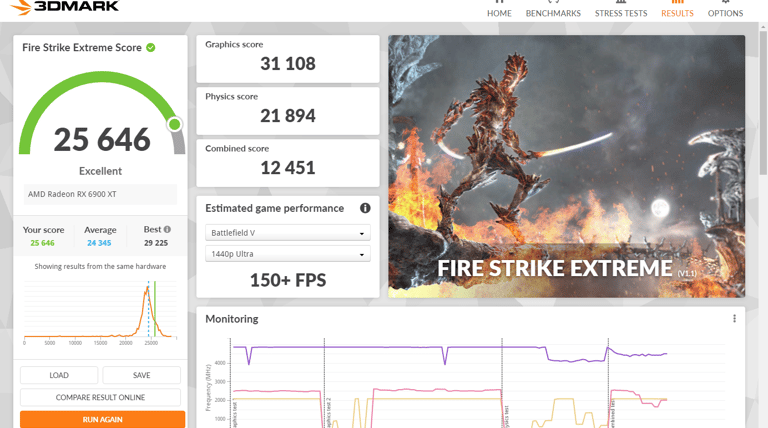Expand the Battlefield V game dropdown
The width and height of the screenshot is (768, 428).
[x=288, y=233]
